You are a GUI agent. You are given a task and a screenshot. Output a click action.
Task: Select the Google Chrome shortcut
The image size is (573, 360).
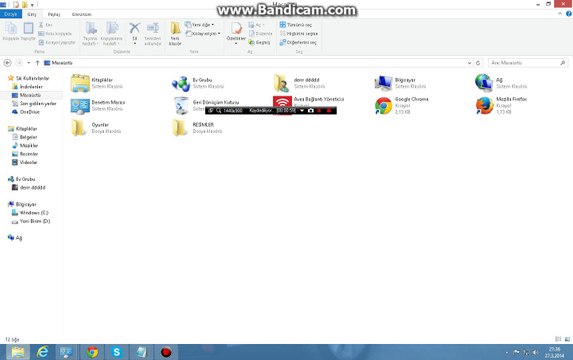(401, 105)
